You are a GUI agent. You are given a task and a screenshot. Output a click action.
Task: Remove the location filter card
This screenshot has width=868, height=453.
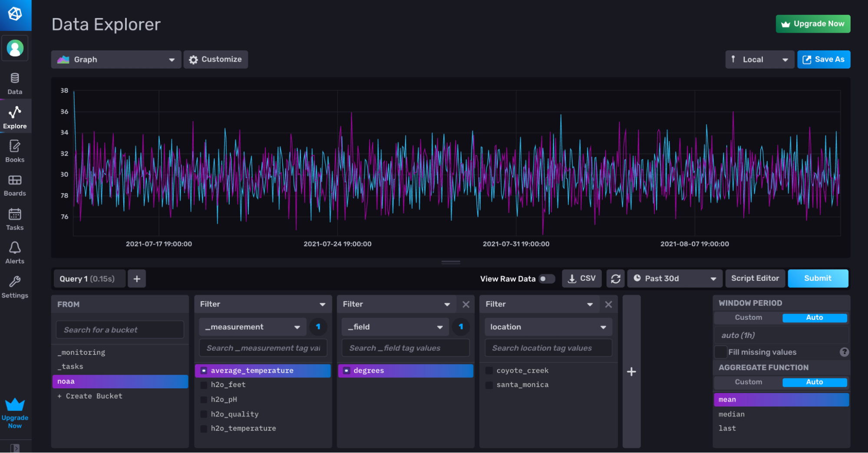[x=608, y=304]
